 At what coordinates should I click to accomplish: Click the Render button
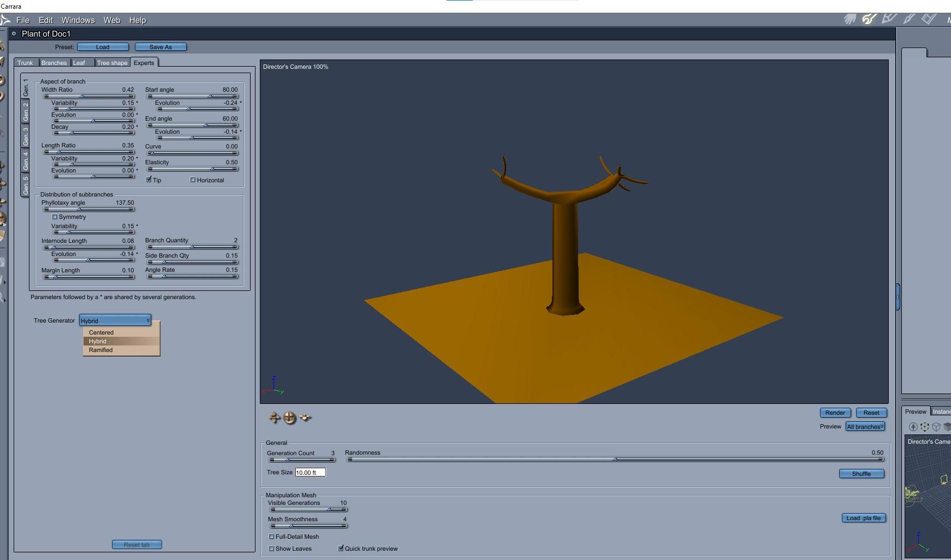(x=835, y=413)
